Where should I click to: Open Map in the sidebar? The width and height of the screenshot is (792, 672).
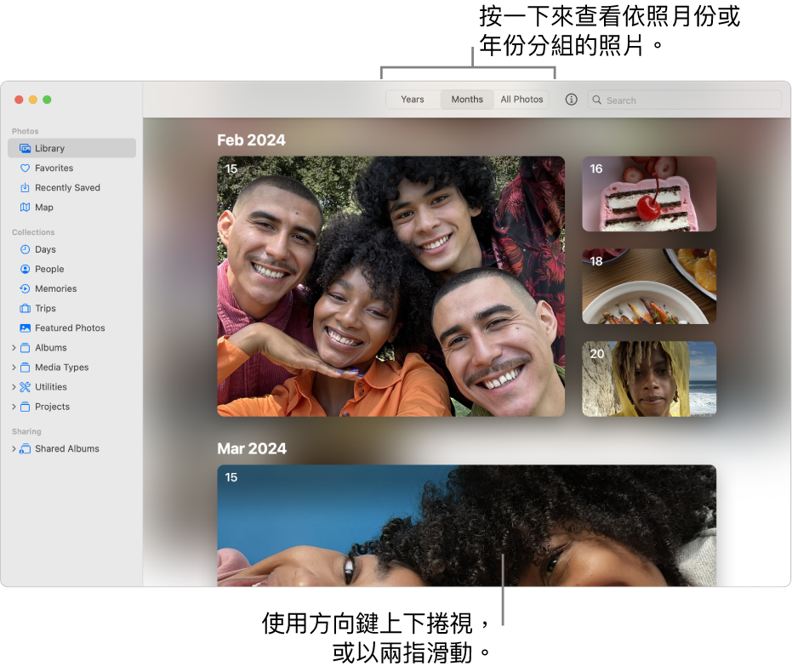[x=71, y=208]
